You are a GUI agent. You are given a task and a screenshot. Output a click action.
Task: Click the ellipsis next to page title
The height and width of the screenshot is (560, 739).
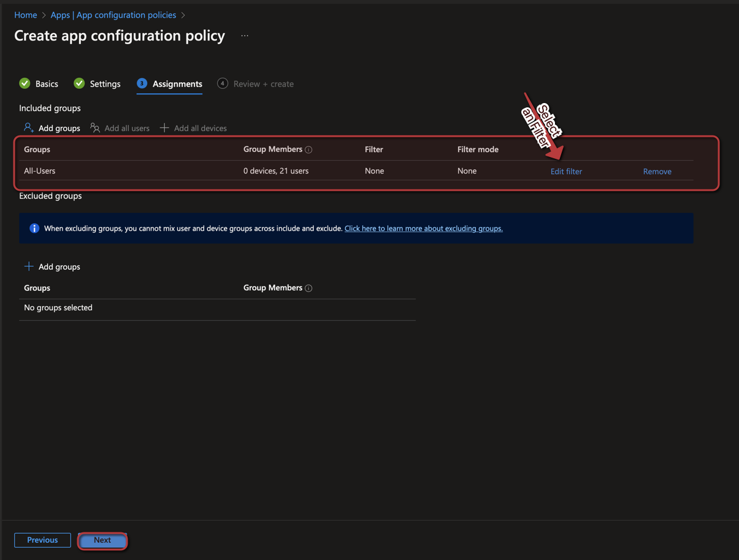245,36
